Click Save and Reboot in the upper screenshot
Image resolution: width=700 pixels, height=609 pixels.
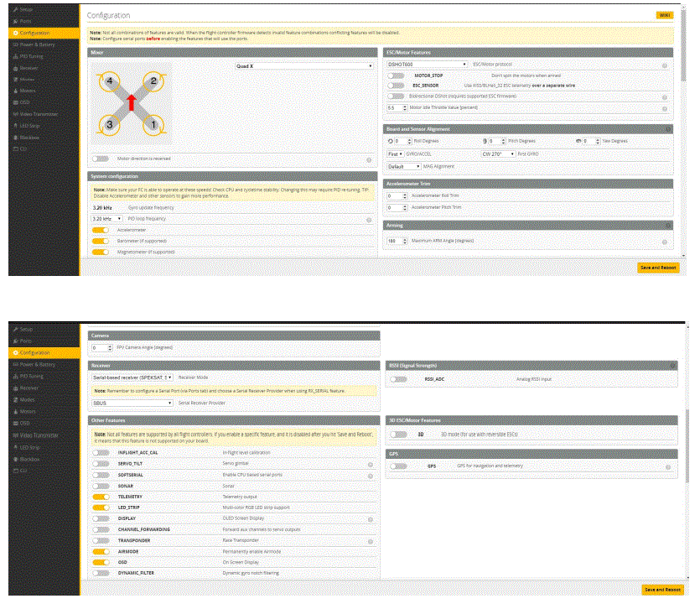(658, 268)
